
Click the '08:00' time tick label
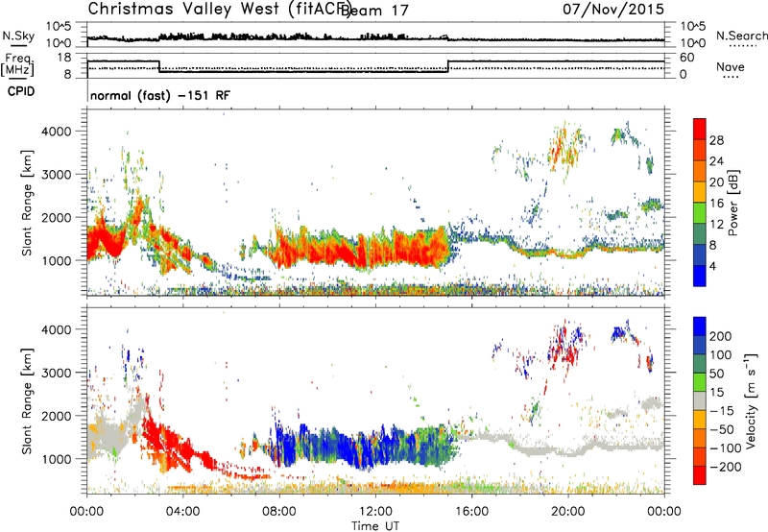click(279, 512)
